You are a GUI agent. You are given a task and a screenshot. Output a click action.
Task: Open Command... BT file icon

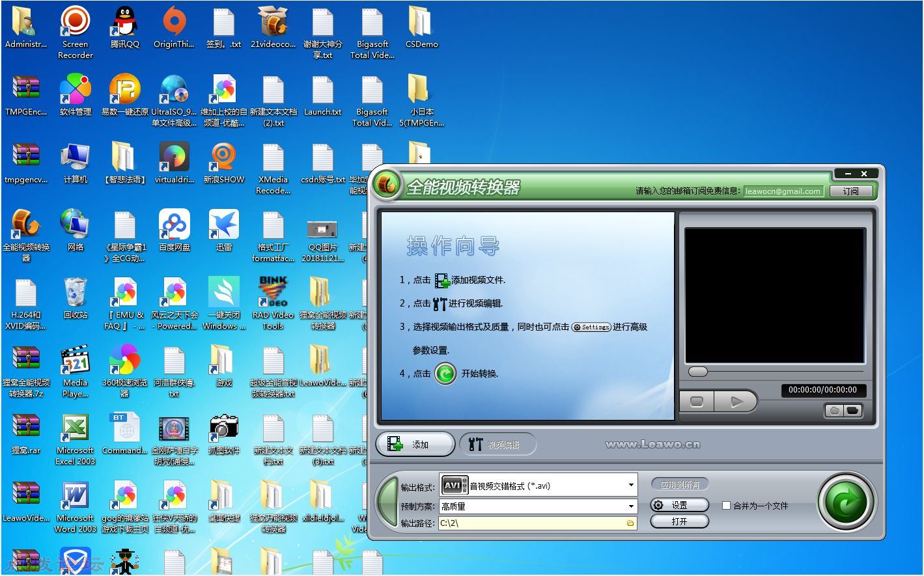[124, 433]
